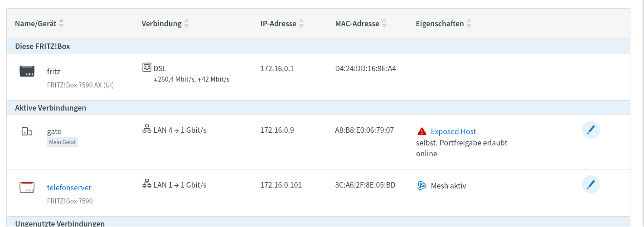The width and height of the screenshot is (644, 227).
Task: Sort the table by MAC-Adresse
Action: coord(384,24)
